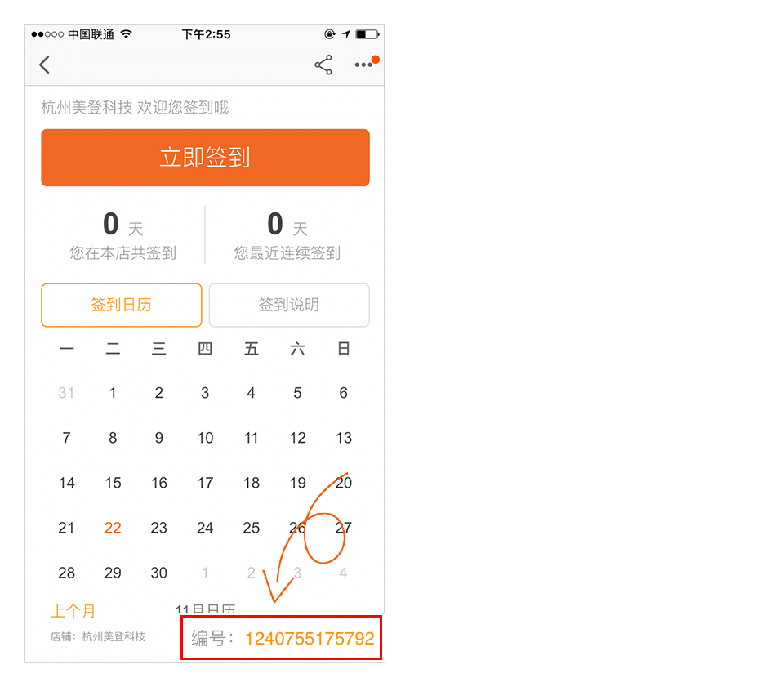The width and height of the screenshot is (784, 687).
Task: Tap the battery indicator icon
Action: tap(367, 34)
